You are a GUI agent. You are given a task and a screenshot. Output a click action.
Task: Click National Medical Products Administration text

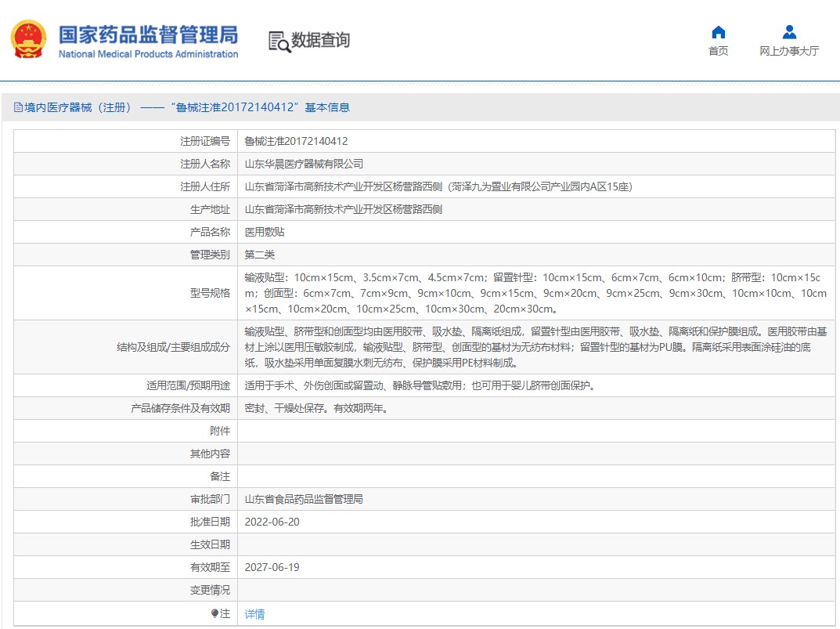coord(149,54)
